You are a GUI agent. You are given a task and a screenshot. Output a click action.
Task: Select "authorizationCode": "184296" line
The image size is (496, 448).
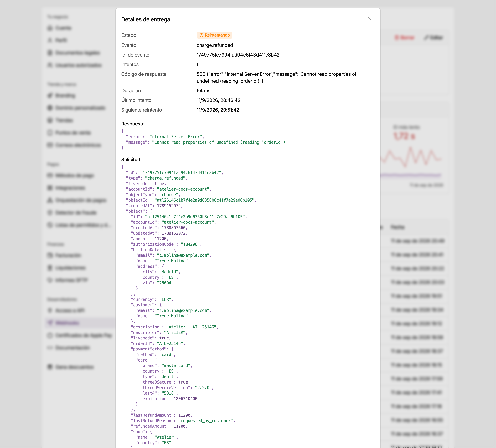[x=166, y=244]
